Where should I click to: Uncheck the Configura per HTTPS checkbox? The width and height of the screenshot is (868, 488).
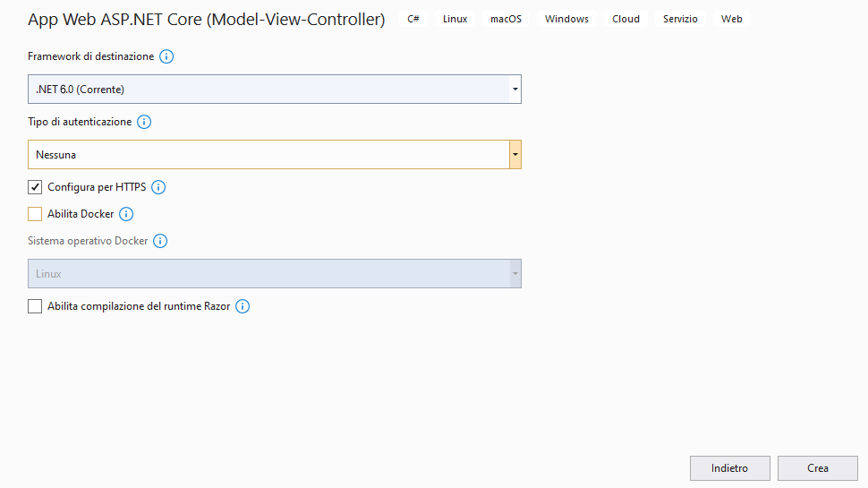(35, 187)
